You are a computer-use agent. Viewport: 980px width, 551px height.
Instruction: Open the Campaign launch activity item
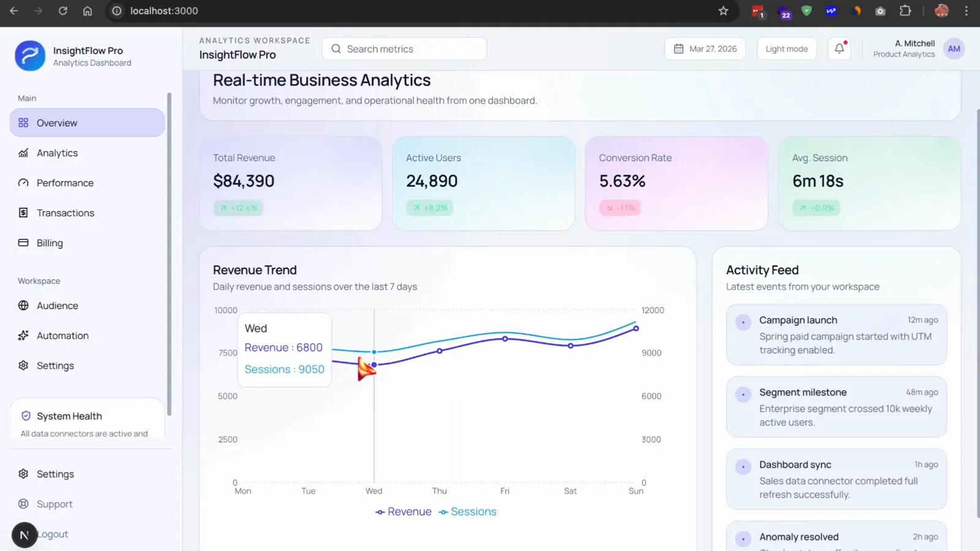(837, 335)
